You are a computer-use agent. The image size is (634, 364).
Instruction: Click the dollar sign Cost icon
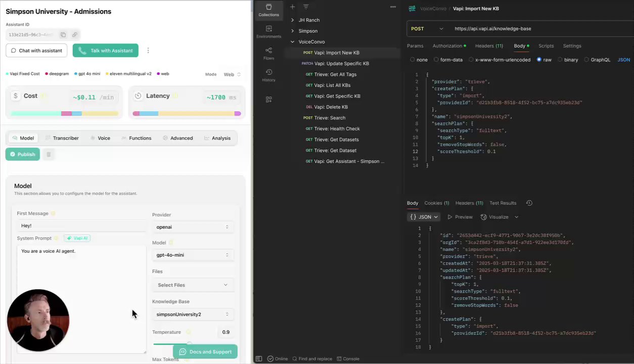(x=16, y=96)
